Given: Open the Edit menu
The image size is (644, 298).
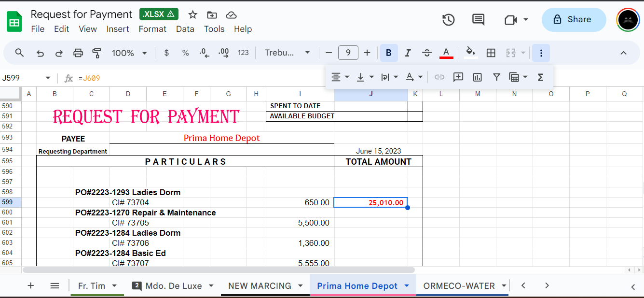Looking at the screenshot, I should tap(61, 29).
